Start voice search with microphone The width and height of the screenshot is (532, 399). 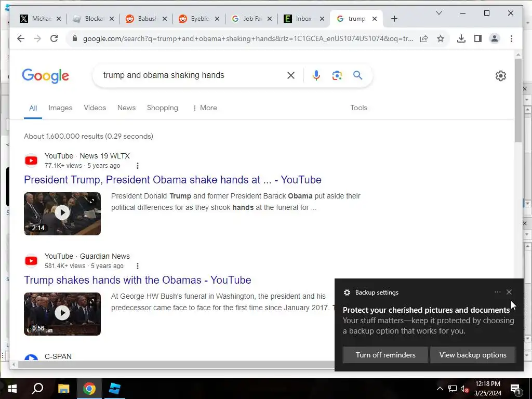(316, 75)
